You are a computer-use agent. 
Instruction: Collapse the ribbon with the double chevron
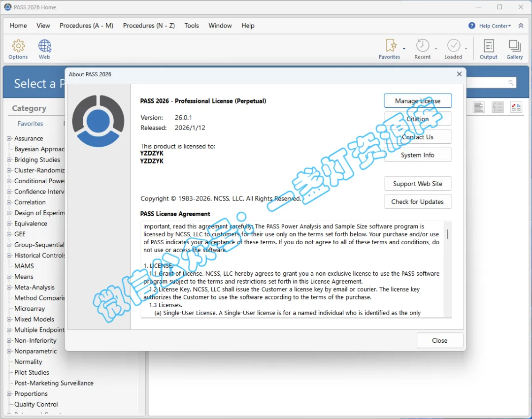(x=521, y=26)
